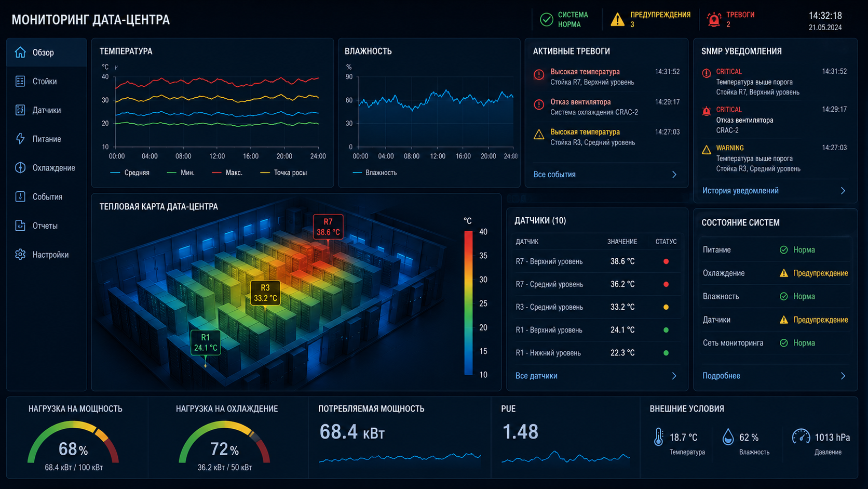Image resolution: width=868 pixels, height=489 pixels.
Task: Click the Настройки gear icon
Action: [20, 255]
